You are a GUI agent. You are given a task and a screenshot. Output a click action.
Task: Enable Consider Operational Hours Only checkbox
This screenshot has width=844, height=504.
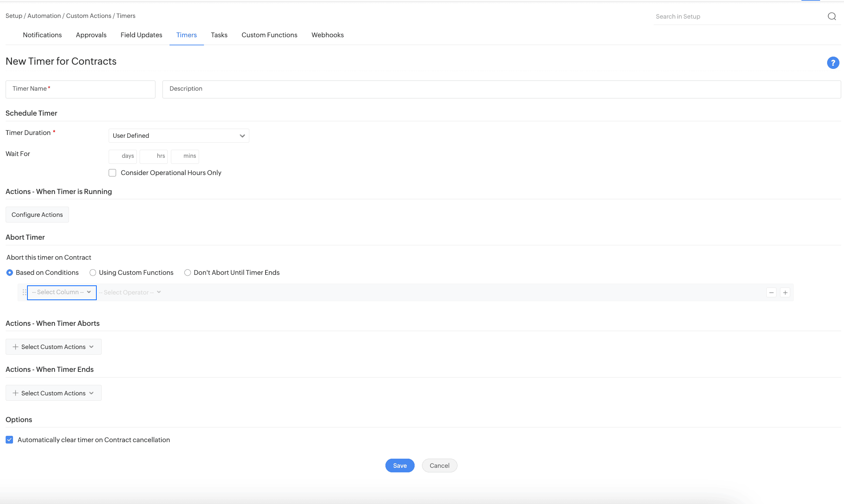113,173
